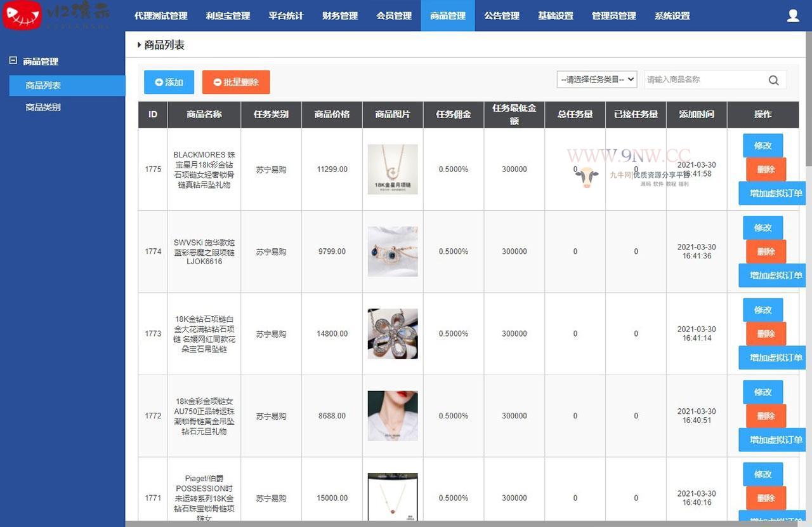Click 修改 for product ID 1774

763,227
